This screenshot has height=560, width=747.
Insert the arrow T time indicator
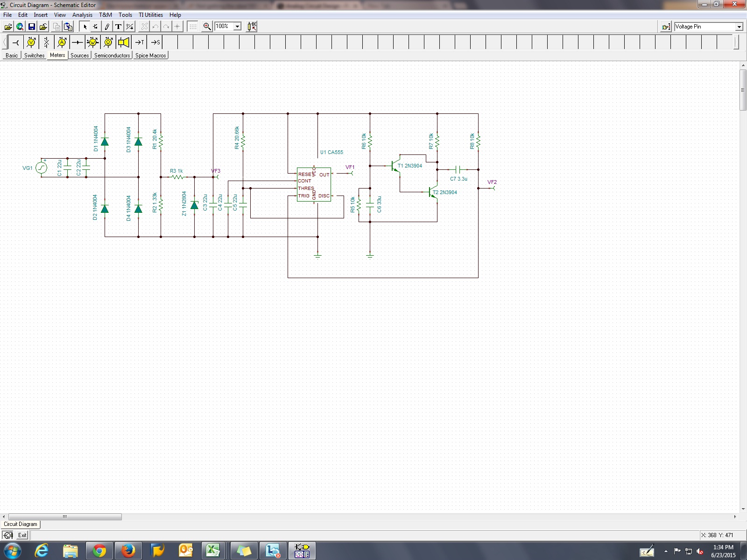click(139, 42)
